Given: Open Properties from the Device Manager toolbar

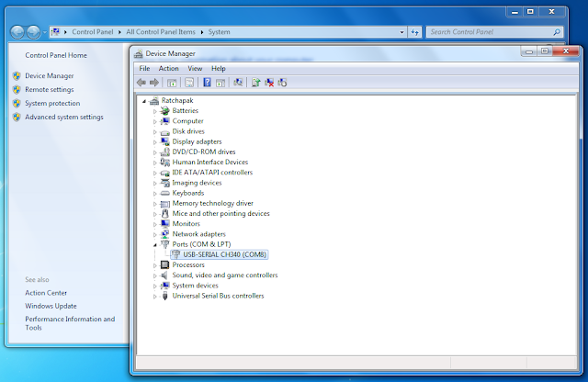Looking at the screenshot, I should tap(189, 83).
